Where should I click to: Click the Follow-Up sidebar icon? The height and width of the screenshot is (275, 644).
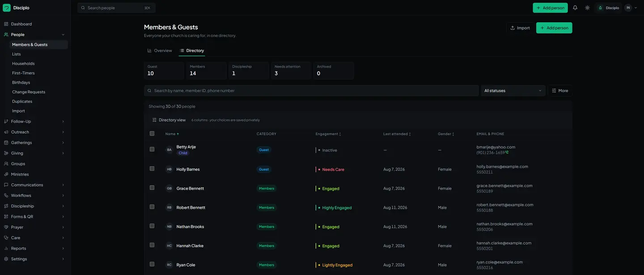click(6, 122)
